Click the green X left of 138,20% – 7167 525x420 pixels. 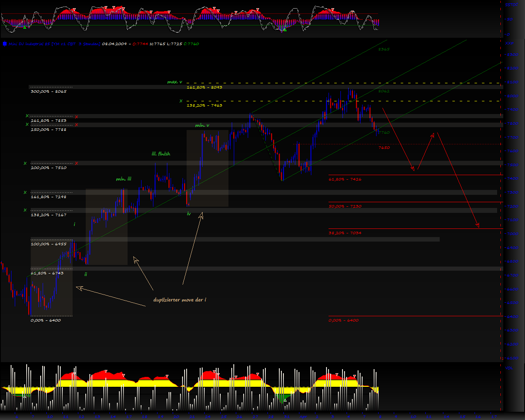click(x=25, y=210)
